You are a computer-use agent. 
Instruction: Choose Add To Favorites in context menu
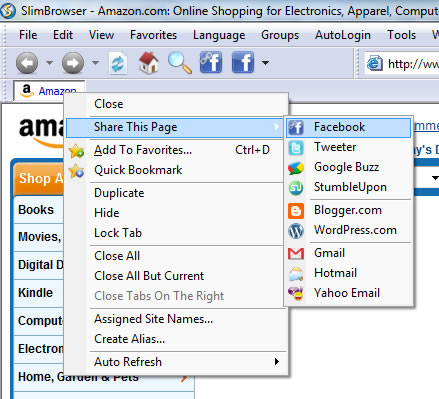pos(176,150)
